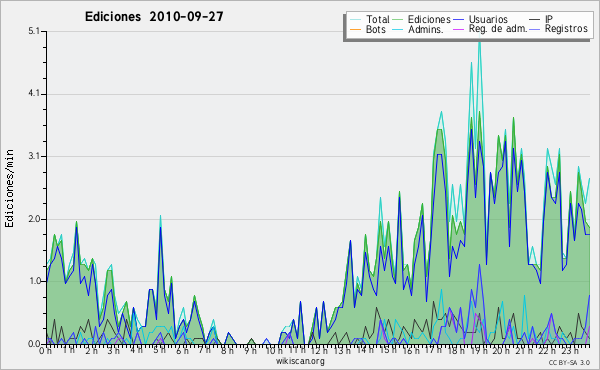Image resolution: width=600 pixels, height=370 pixels.
Task: Click the 'CC BY-SA 3.0' license text
Action: 569,362
